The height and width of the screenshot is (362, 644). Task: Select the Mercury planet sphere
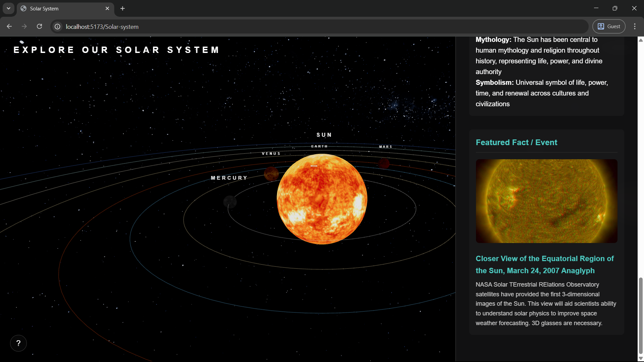pos(230,202)
